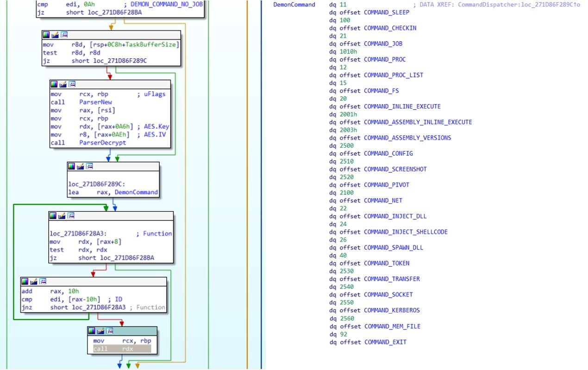Click pencil icon on loc_271D86F289C block
The image size is (588, 370).
(x=81, y=166)
